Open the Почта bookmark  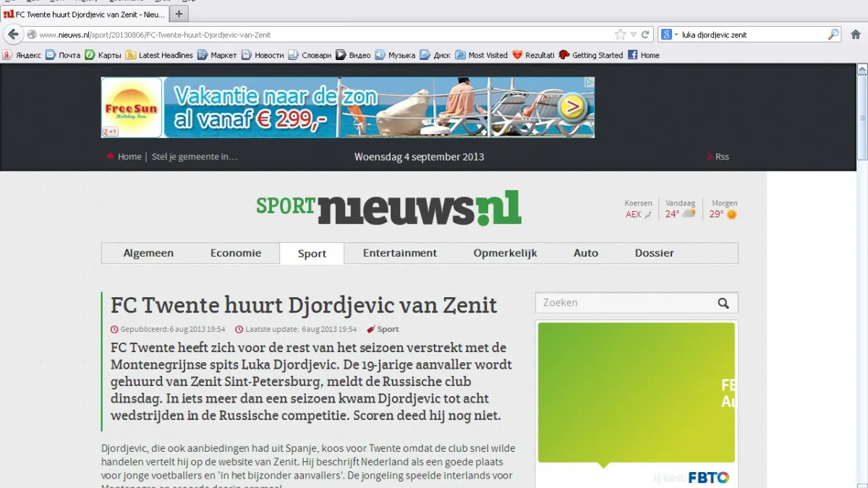[63, 55]
